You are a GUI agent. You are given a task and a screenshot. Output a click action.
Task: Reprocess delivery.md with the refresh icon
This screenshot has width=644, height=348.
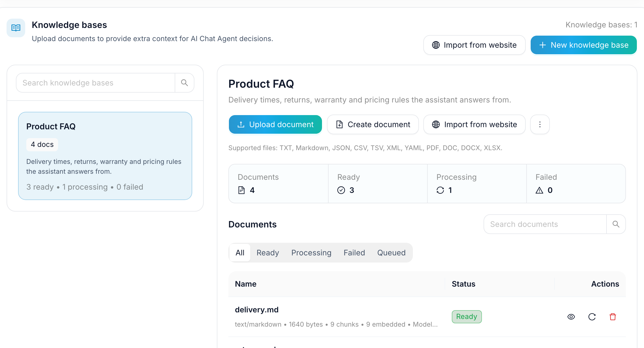[592, 317]
